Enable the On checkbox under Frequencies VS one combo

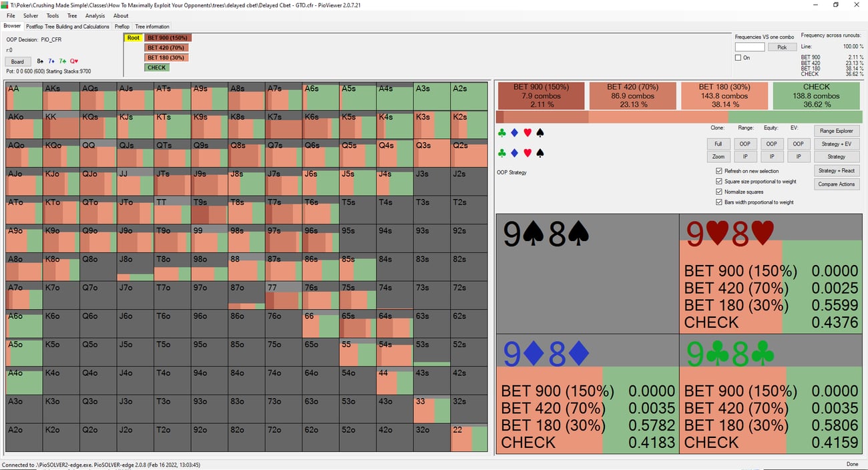pos(738,57)
